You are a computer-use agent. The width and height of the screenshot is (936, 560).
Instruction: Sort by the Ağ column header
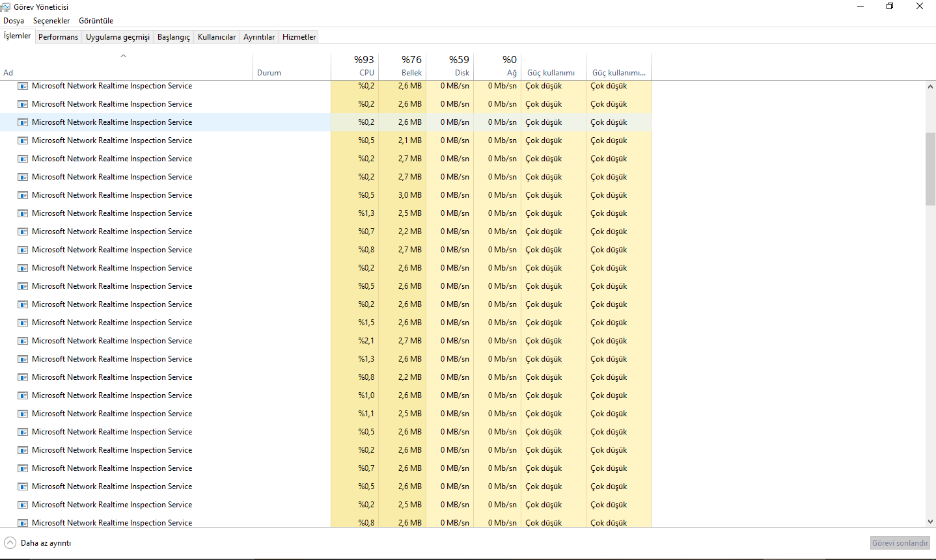pos(497,66)
